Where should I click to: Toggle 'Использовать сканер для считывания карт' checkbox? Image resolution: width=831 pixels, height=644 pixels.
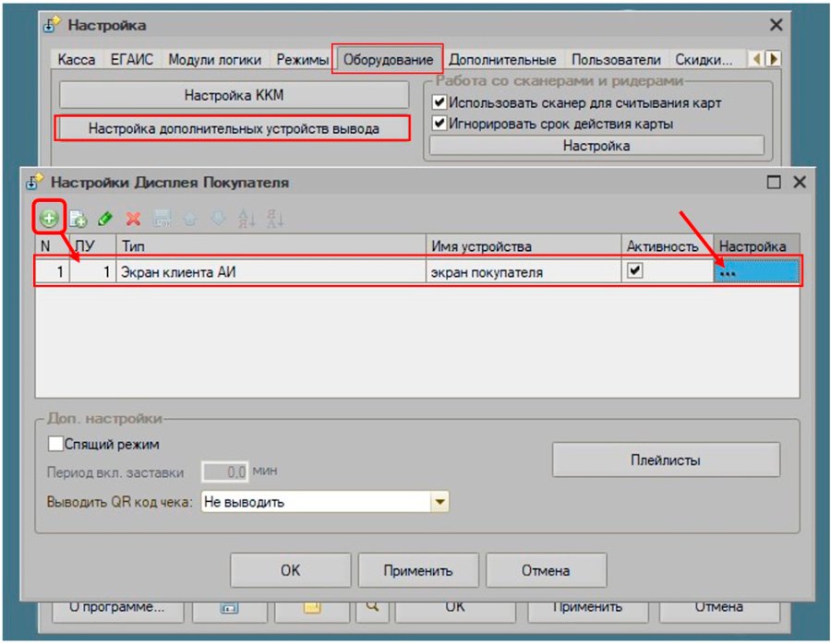tap(439, 101)
